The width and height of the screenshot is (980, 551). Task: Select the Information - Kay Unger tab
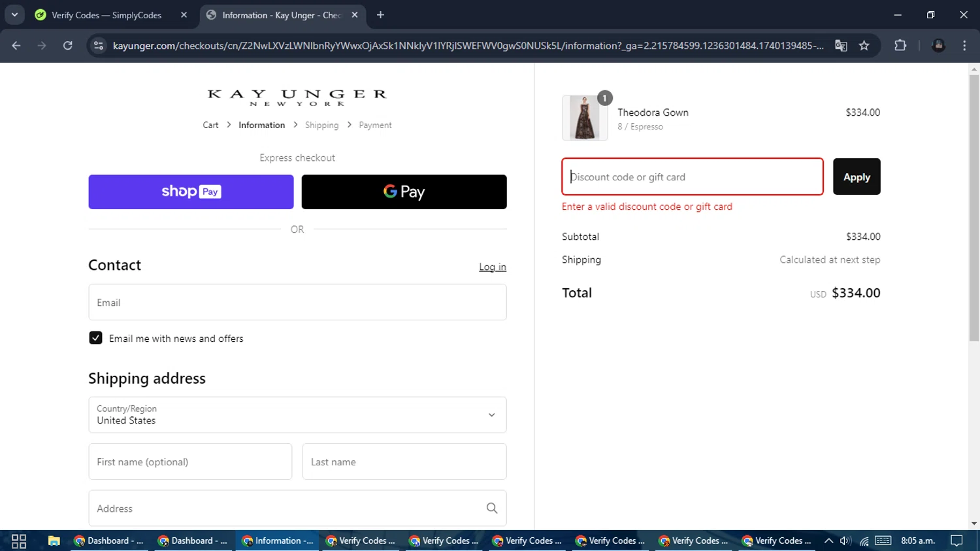tap(282, 15)
